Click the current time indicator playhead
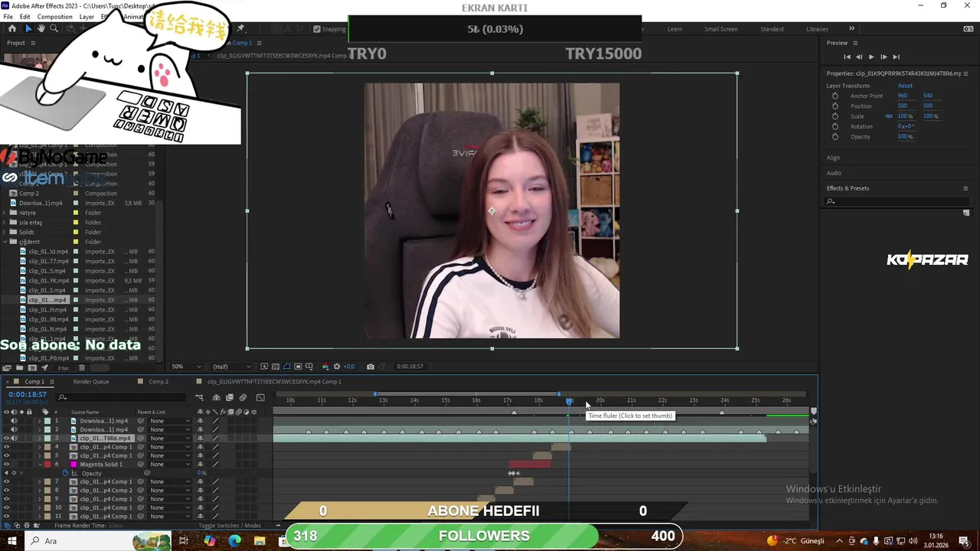 (569, 401)
